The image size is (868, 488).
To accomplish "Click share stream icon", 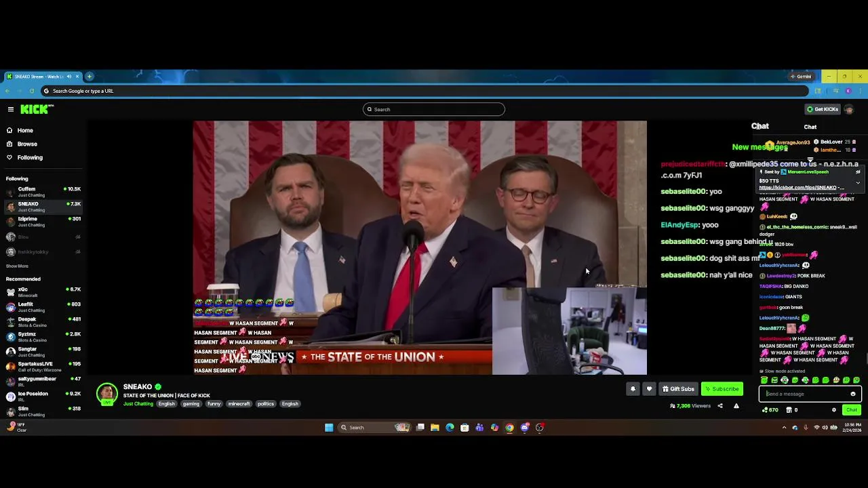I will (x=720, y=406).
